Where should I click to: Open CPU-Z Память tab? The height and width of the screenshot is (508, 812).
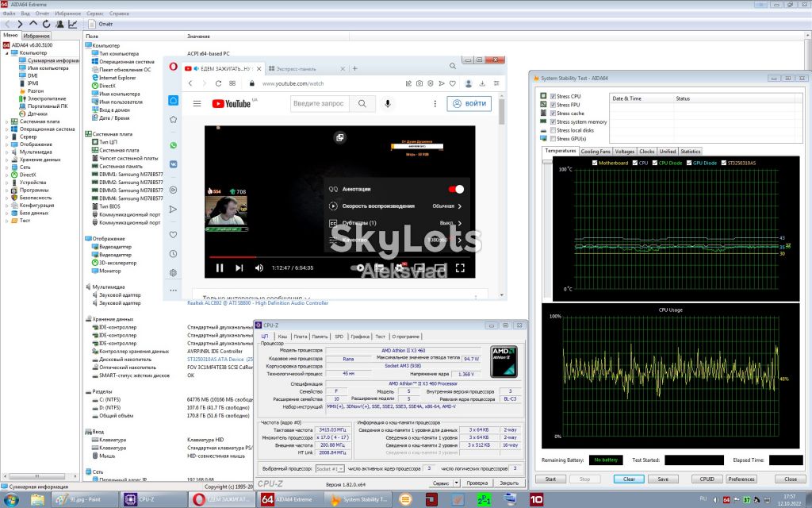click(x=320, y=337)
